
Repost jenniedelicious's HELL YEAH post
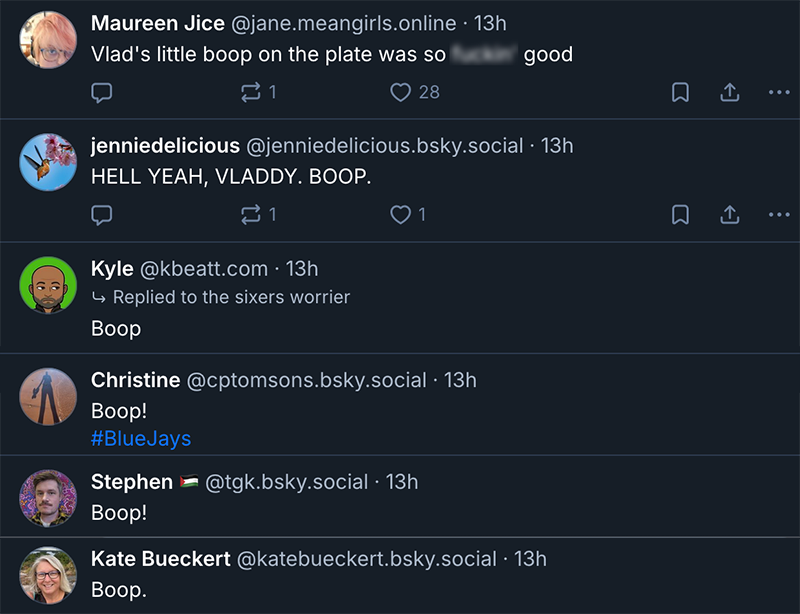[x=251, y=215]
